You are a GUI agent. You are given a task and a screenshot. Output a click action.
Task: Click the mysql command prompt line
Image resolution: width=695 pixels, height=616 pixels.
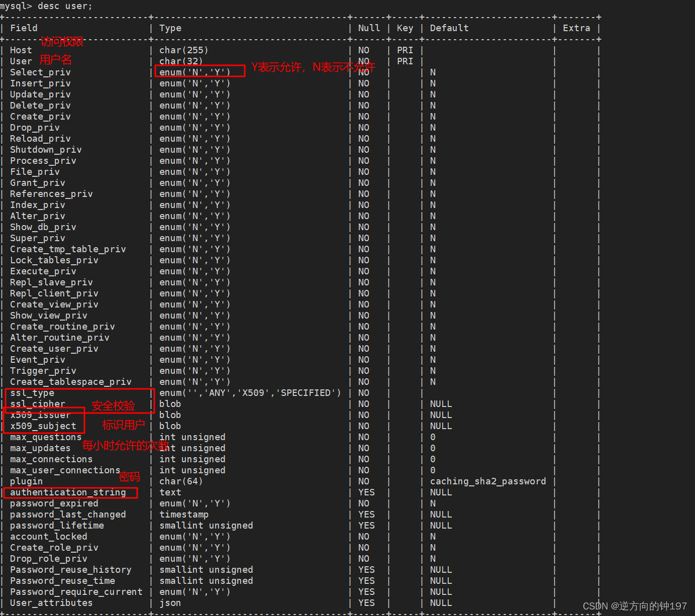[x=45, y=6]
